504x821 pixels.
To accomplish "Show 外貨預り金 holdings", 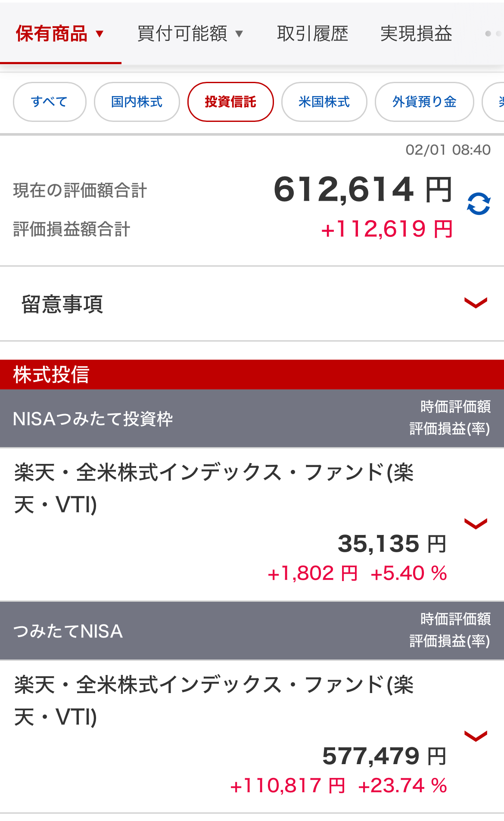I will [424, 102].
